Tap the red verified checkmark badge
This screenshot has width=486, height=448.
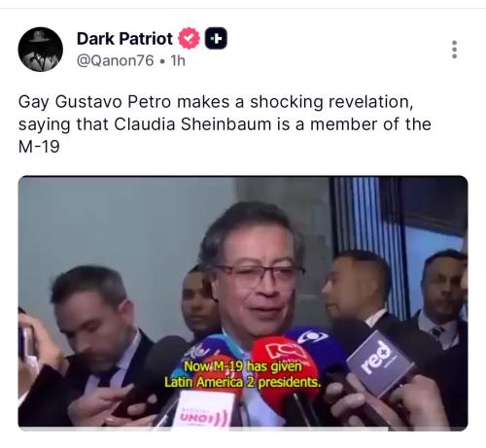pos(189,39)
